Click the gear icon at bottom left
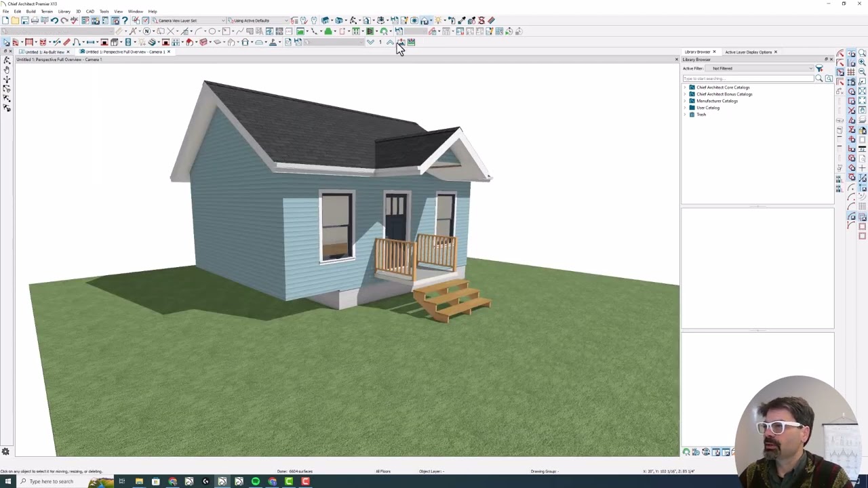868x488 pixels. click(x=5, y=451)
